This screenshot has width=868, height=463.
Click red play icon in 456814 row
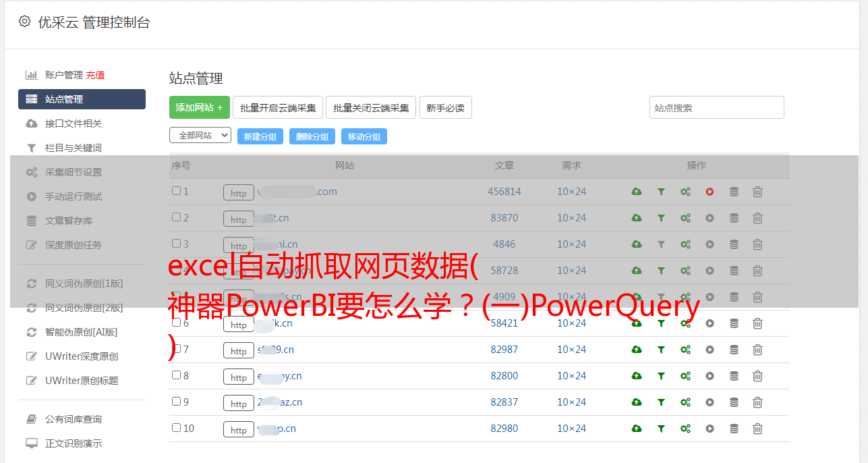(710, 192)
